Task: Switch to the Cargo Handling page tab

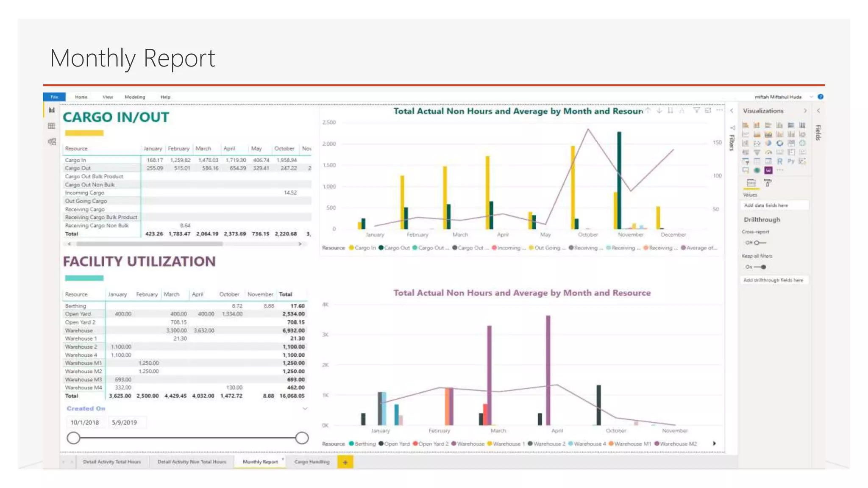Action: pyautogui.click(x=312, y=462)
